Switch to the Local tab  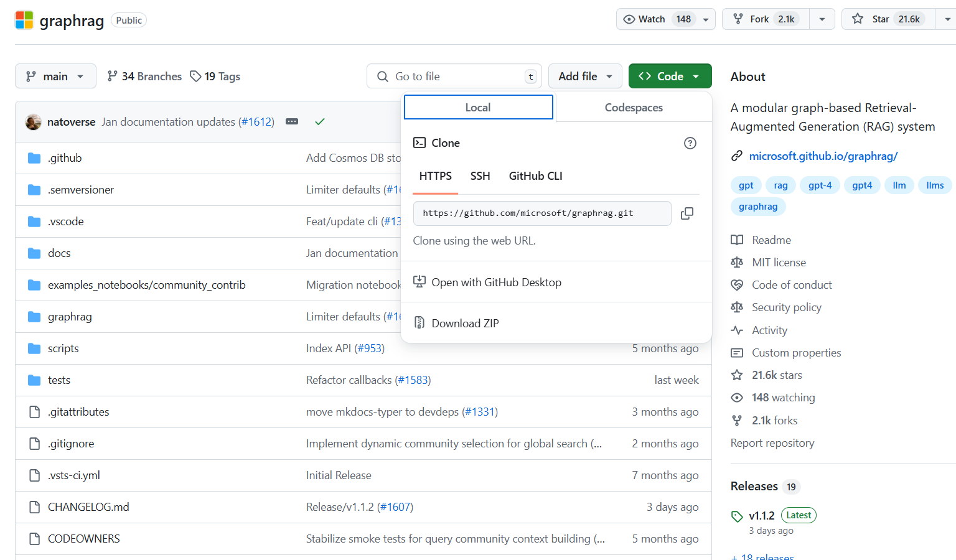coord(478,107)
